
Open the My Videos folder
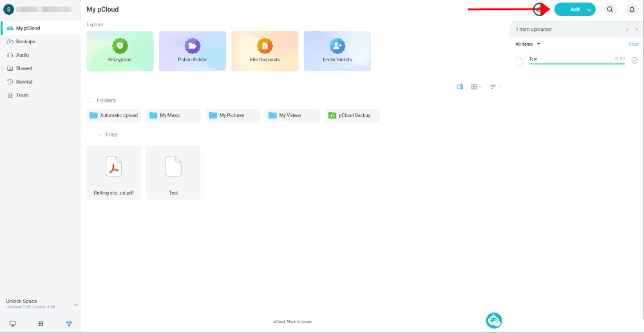(x=293, y=115)
